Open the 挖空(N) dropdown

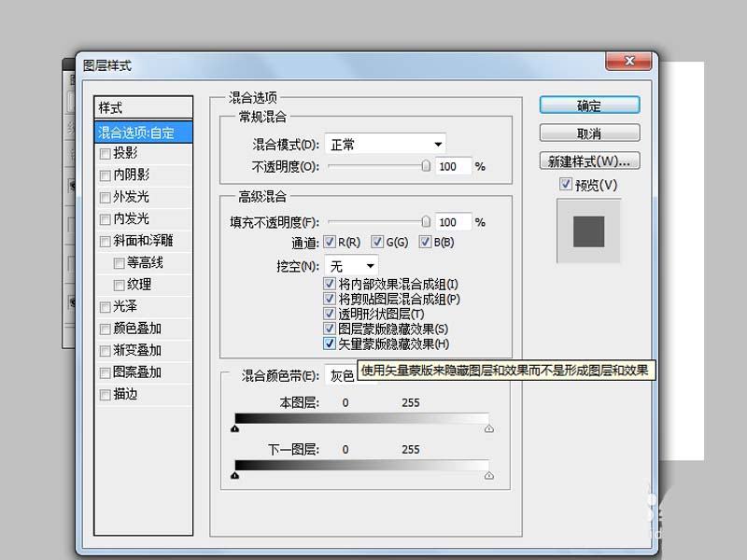tap(352, 266)
